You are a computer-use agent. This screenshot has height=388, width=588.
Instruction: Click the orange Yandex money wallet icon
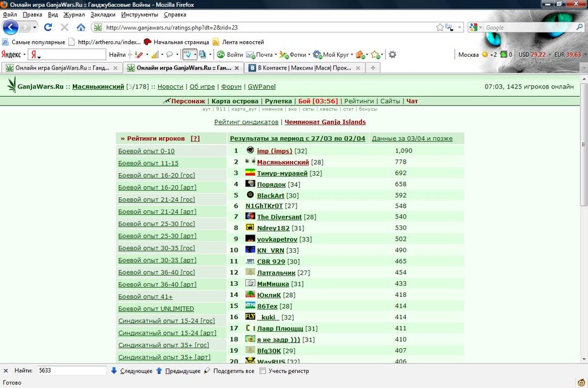pyautogui.click(x=360, y=55)
